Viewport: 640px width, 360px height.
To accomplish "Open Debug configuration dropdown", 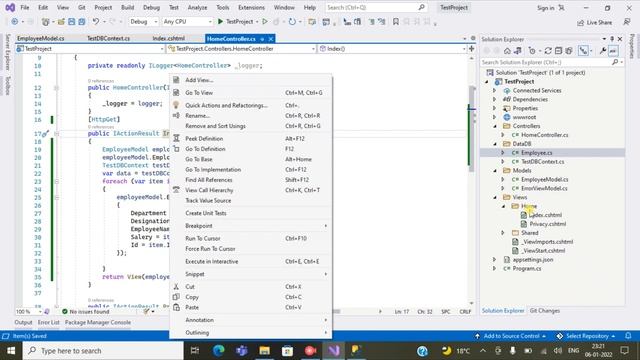I will coord(144,22).
